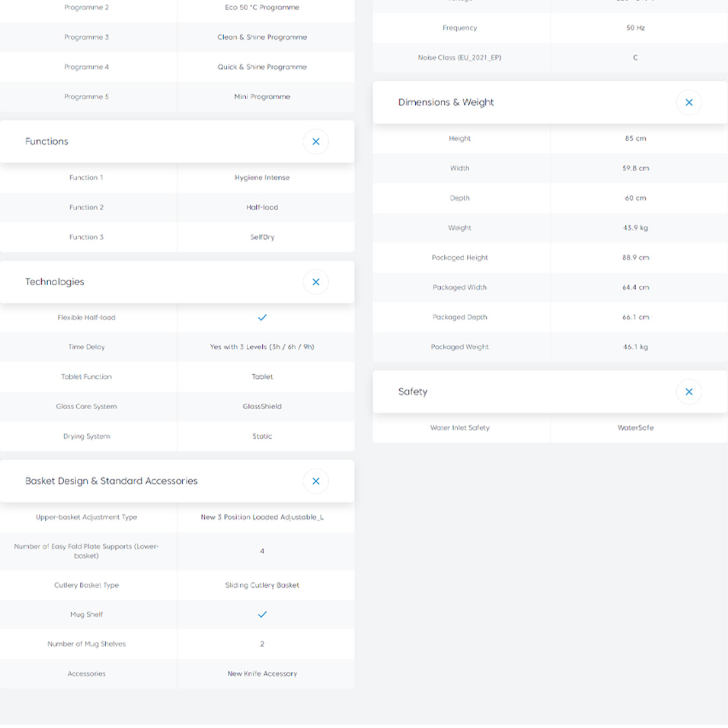728x728 pixels.
Task: Collapse Functions section with its X icon
Action: (315, 142)
